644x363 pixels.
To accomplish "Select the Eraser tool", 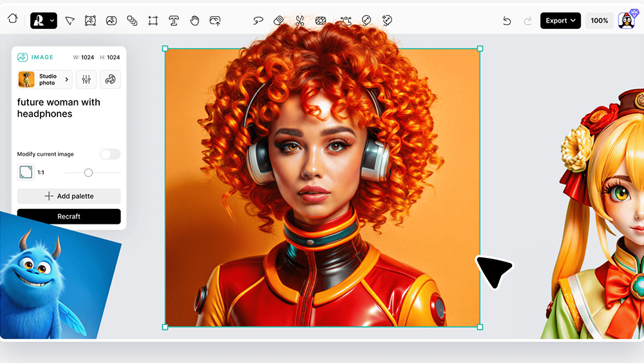I will point(279,21).
